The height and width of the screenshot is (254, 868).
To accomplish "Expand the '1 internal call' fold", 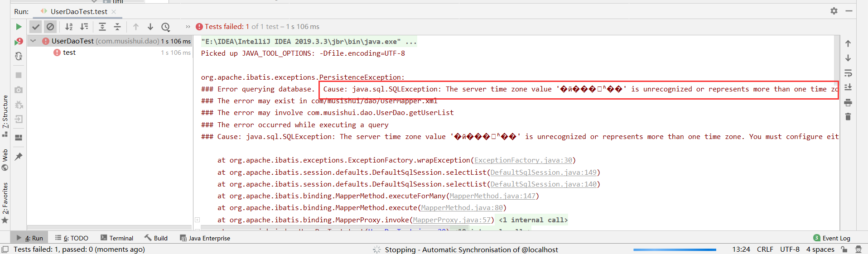I will click(533, 220).
